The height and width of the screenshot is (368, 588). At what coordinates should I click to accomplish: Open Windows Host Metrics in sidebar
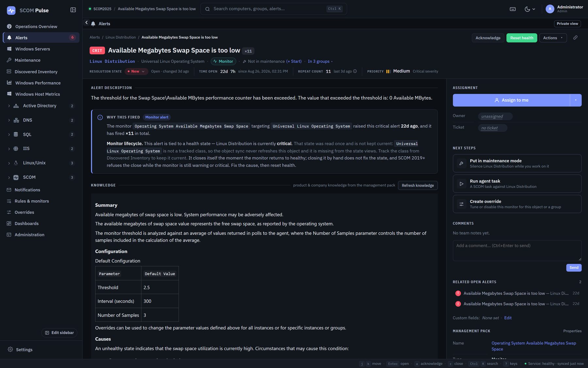pyautogui.click(x=41, y=94)
